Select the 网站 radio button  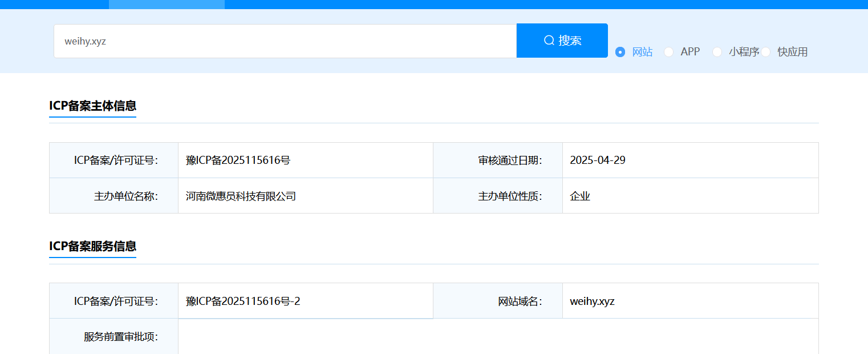coord(620,52)
